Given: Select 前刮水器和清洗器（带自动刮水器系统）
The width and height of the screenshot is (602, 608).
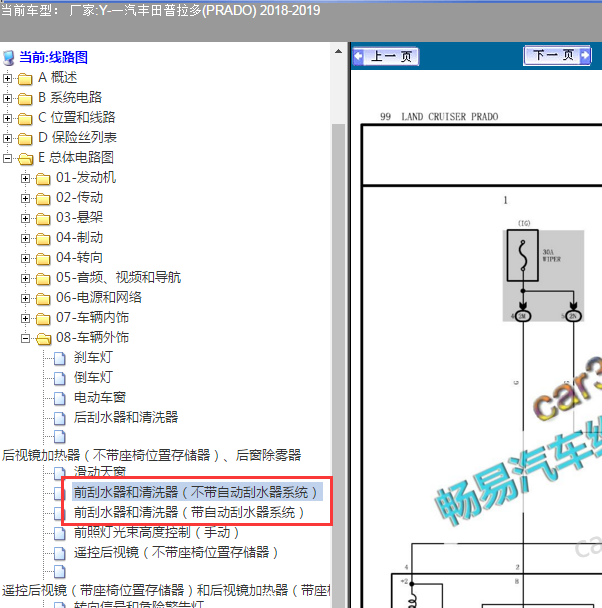Looking at the screenshot, I should point(189,513).
